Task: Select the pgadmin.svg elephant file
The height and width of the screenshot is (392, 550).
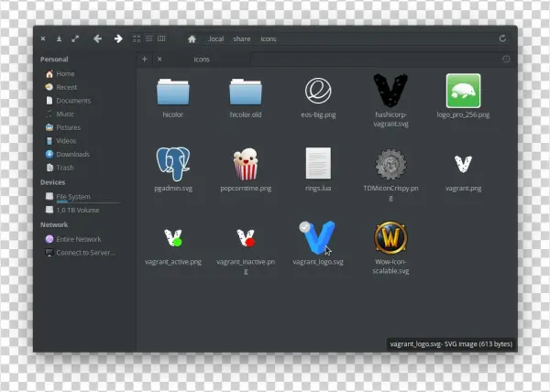Action: (x=173, y=165)
